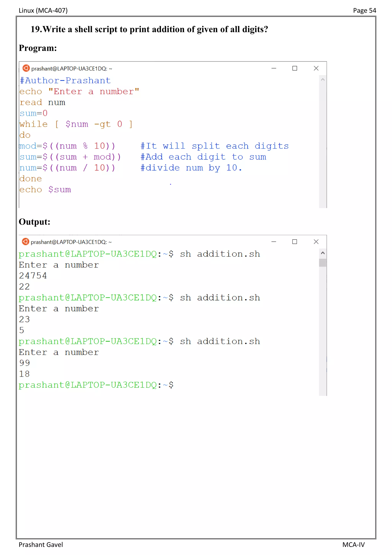Image resolution: width=392 pixels, height=555 pixels.
Task: Click the scroll-up arrow in the output window
Action: (323, 253)
